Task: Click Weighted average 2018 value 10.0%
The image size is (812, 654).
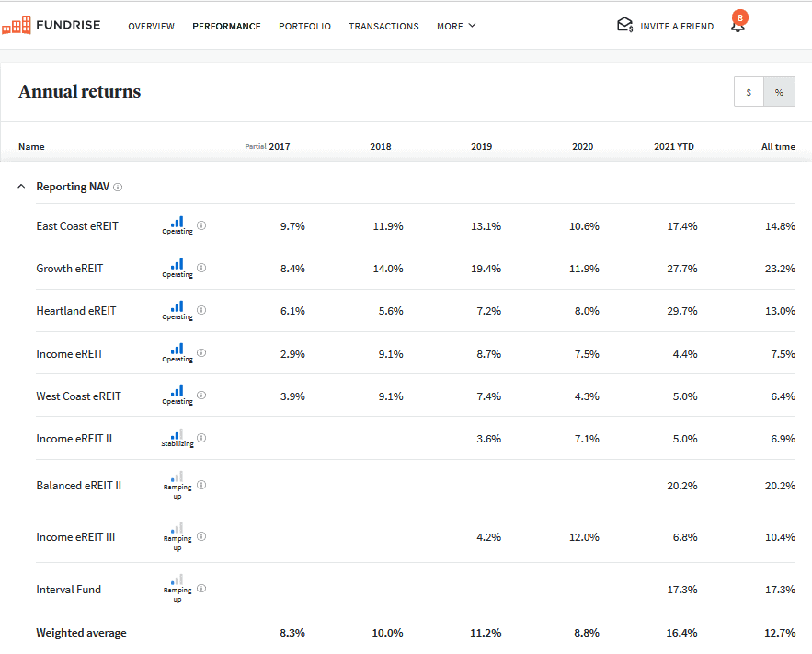Action: [387, 633]
